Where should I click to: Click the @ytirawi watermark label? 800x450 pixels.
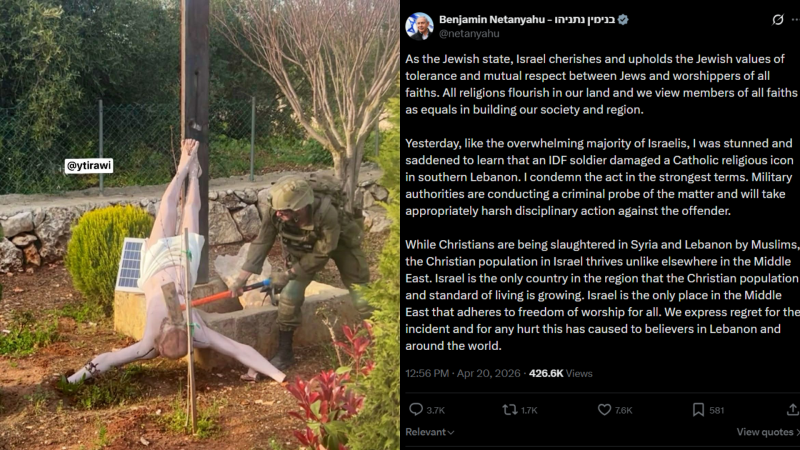click(x=89, y=166)
